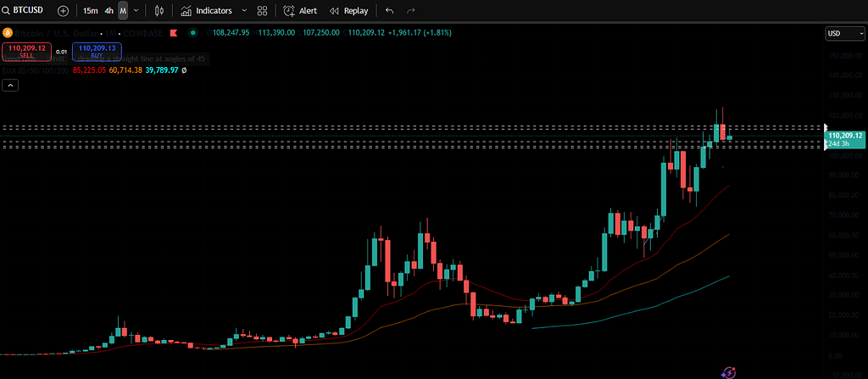Image resolution: width=868 pixels, height=379 pixels.
Task: Undo the last chart action
Action: (390, 10)
